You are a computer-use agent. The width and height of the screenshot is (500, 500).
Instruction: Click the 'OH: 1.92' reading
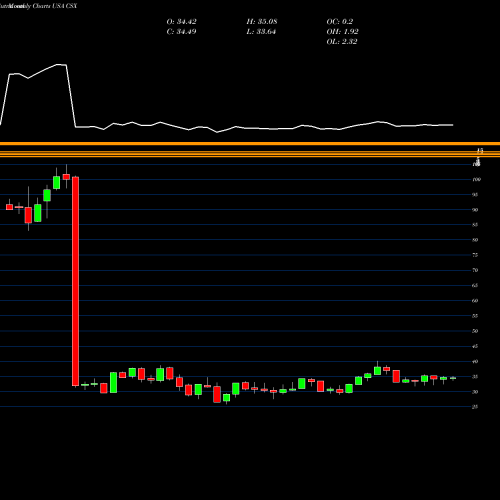click(342, 32)
